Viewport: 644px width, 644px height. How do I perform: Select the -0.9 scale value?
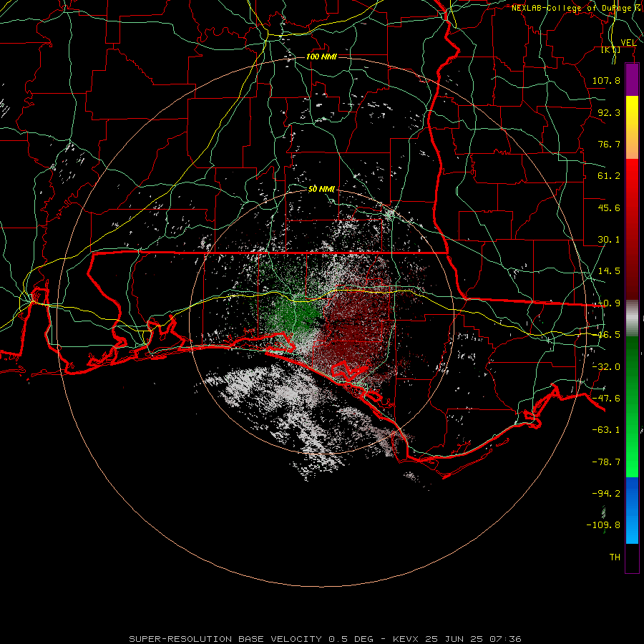tap(609, 303)
